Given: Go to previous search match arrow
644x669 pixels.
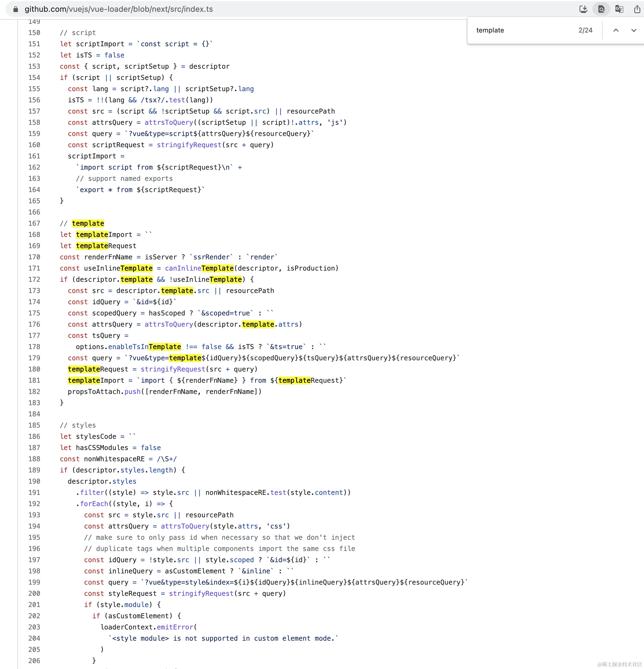Looking at the screenshot, I should click(616, 30).
